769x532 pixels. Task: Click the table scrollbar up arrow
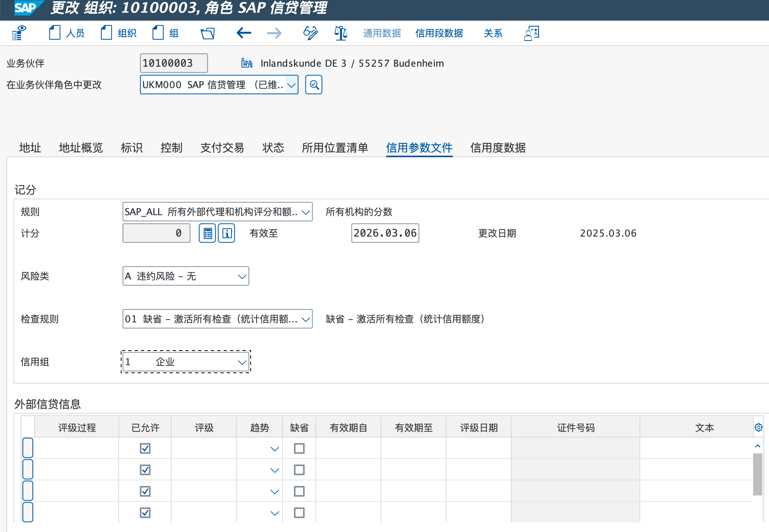tap(758, 446)
